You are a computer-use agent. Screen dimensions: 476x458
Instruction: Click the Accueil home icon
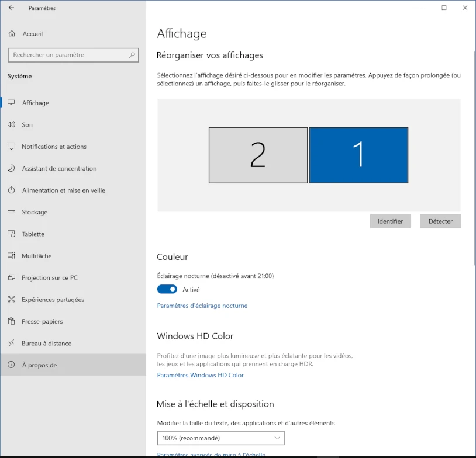pos(12,33)
